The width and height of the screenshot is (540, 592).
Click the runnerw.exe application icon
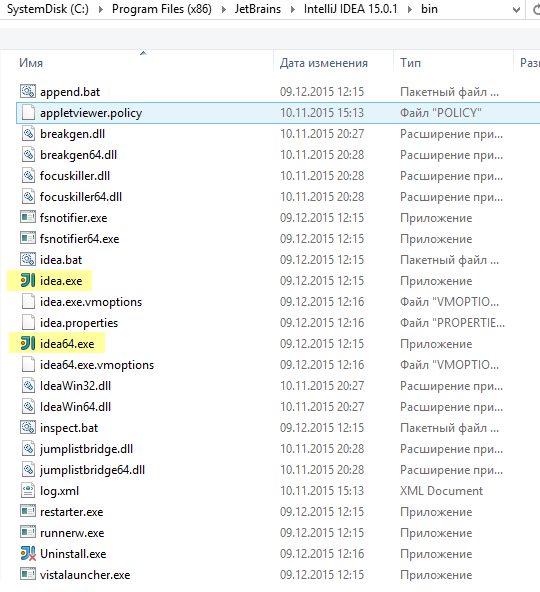pyautogui.click(x=28, y=533)
